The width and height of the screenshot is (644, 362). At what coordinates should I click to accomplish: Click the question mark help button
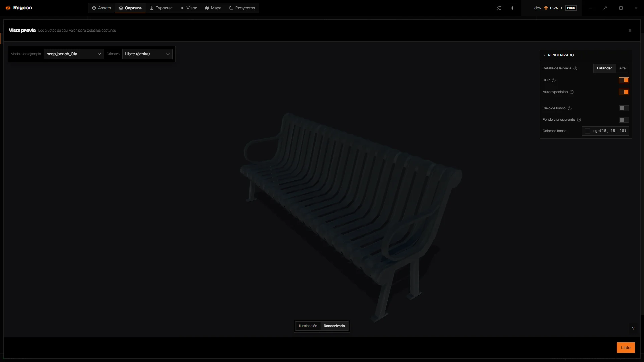point(633,328)
